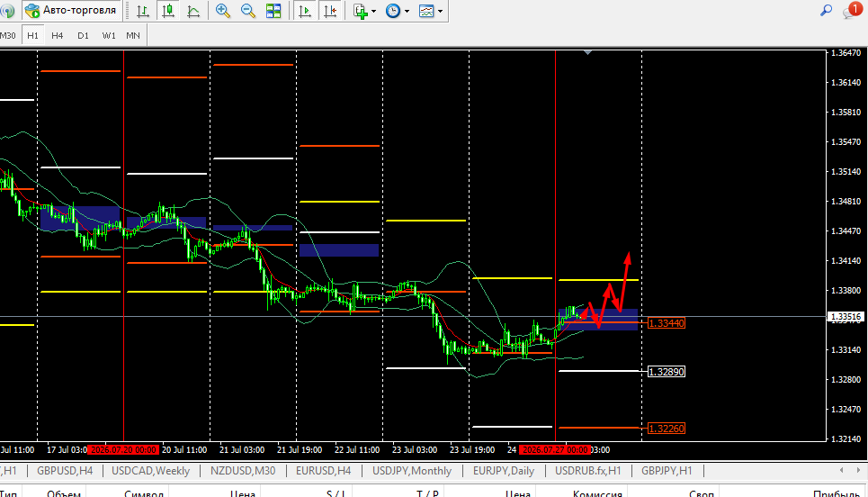Open the periodicity clock menu
Image resolution: width=868 pixels, height=497 pixels.
[392, 11]
